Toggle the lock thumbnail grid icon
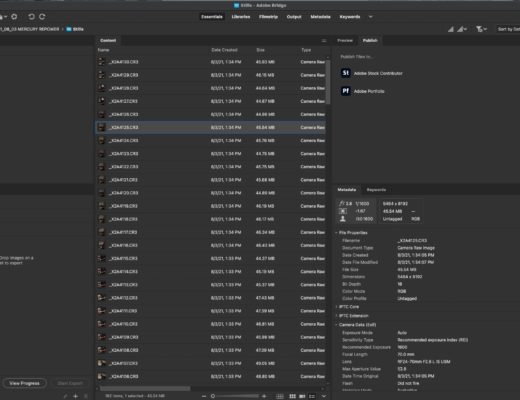The width and height of the screenshot is (520, 400). 280,396
